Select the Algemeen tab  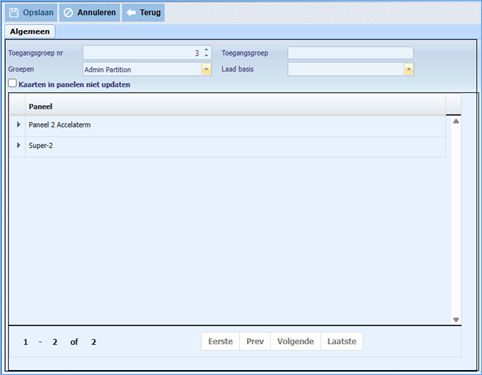(x=30, y=32)
